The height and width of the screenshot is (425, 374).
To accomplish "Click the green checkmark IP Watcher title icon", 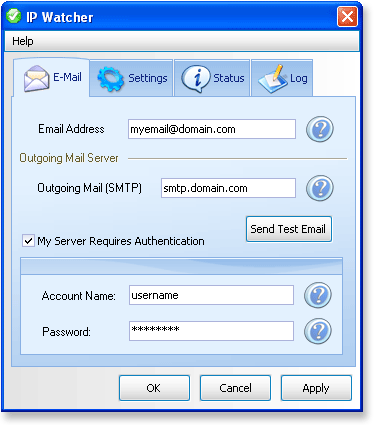I will 14,16.
